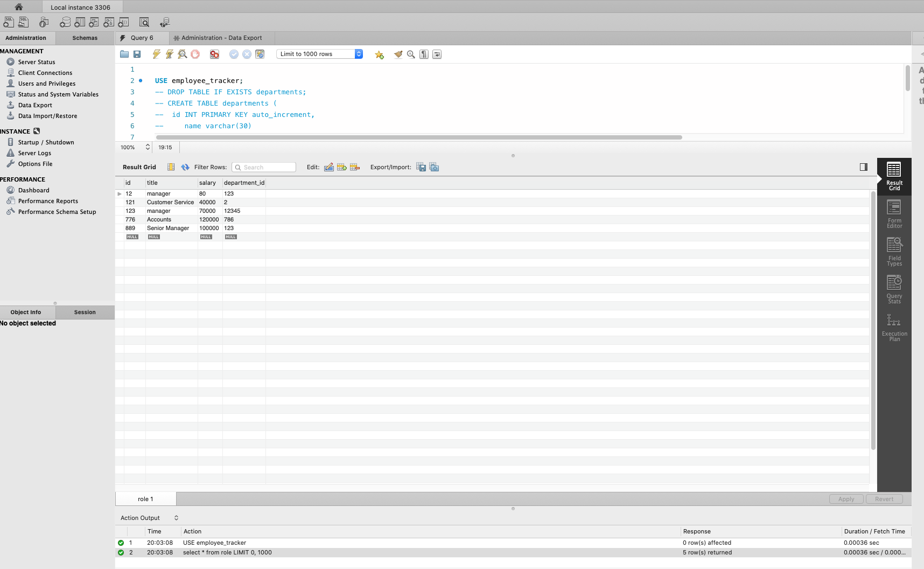Switch to the Form Editor view
The width and height of the screenshot is (924, 569).
[894, 214]
